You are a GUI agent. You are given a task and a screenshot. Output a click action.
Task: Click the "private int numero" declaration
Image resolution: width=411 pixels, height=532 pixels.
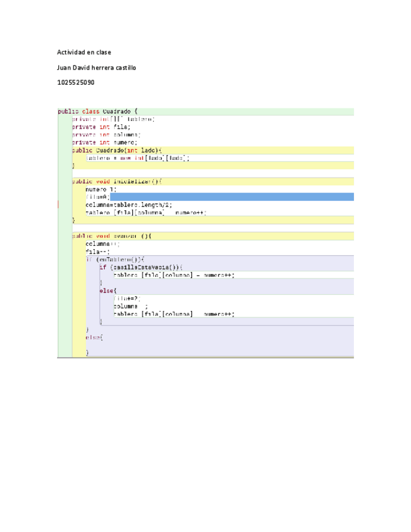104,142
